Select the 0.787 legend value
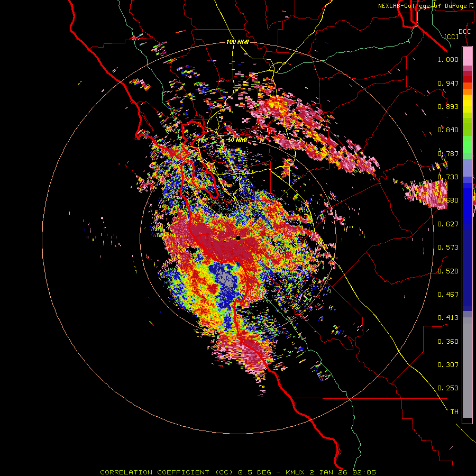The width and height of the screenshot is (476, 476). point(448,153)
